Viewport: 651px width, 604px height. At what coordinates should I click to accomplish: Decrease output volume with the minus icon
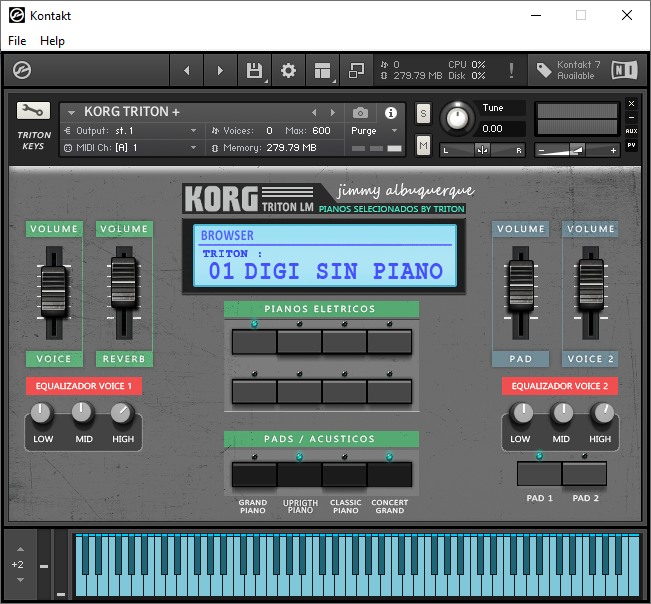(x=541, y=151)
